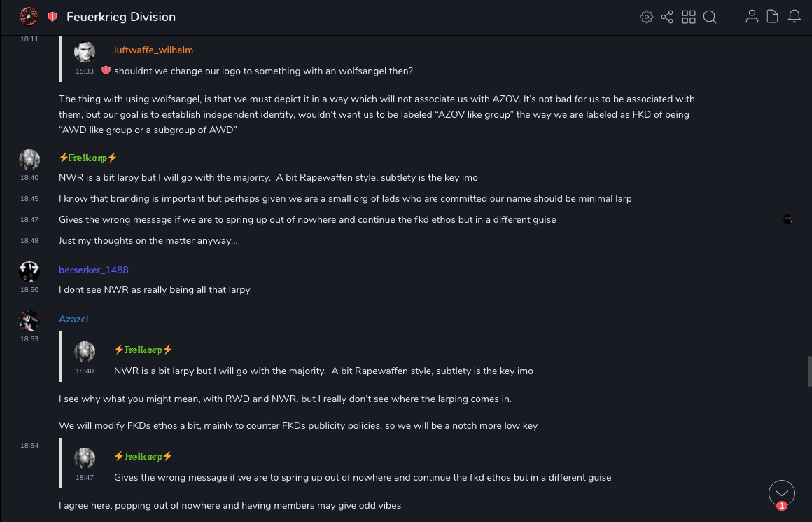Click the berserker_1488 profile avatar
Image resolution: width=812 pixels, height=522 pixels.
coord(29,272)
